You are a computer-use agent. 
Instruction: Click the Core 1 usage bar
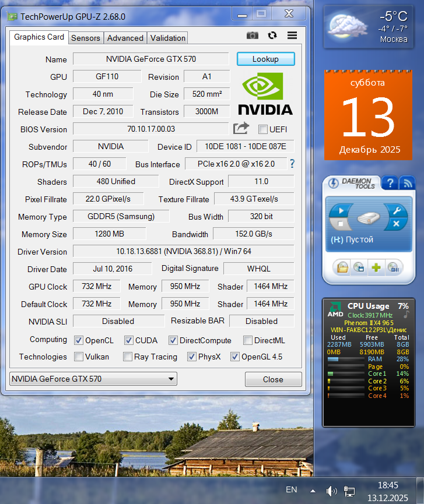coord(345,373)
